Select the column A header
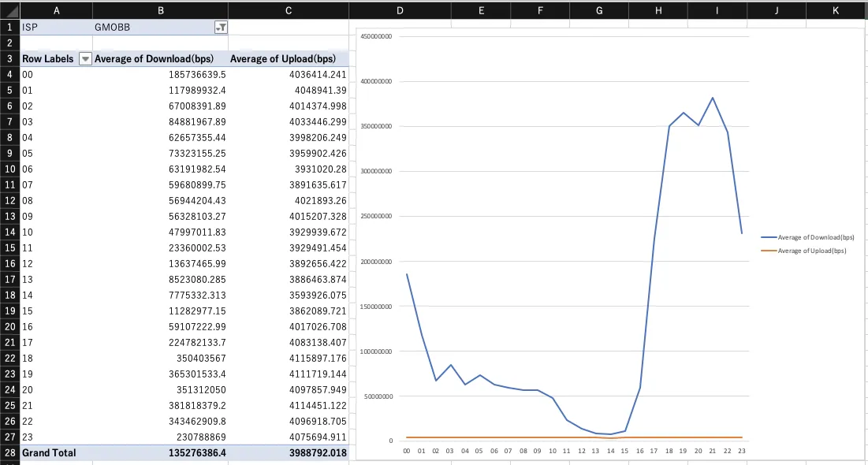The image size is (868, 465). click(x=55, y=10)
